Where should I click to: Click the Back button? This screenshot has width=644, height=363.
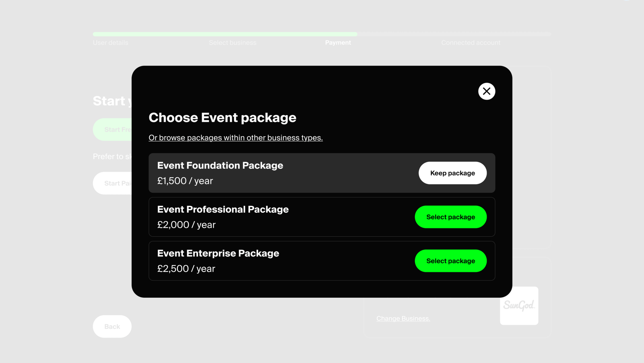point(112,326)
